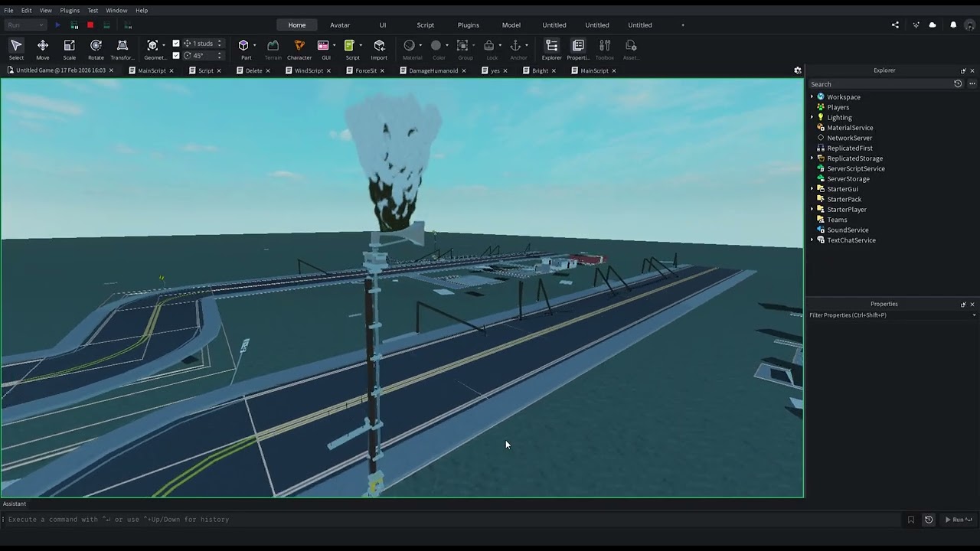Click the Lock tool icon
This screenshot has width=980, height=551.
coord(489,46)
